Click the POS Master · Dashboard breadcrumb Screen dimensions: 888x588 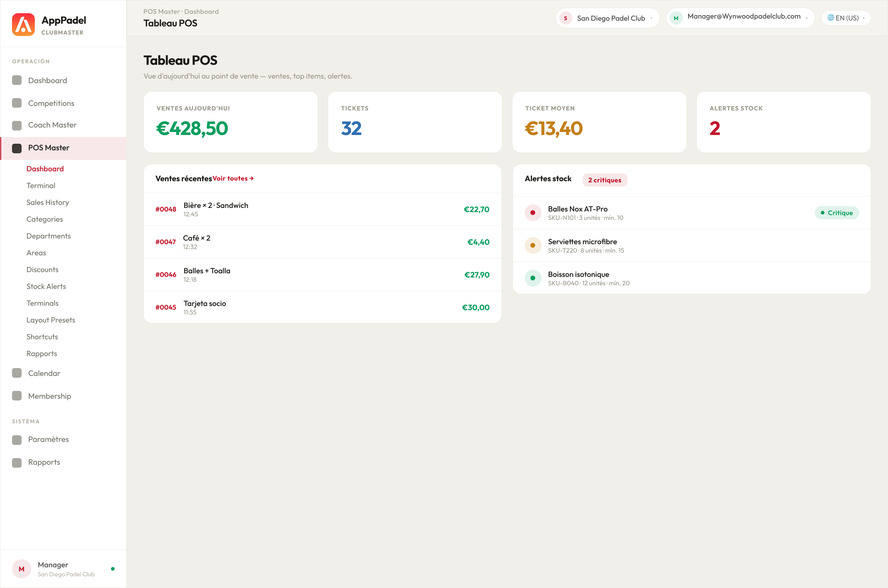point(181,12)
